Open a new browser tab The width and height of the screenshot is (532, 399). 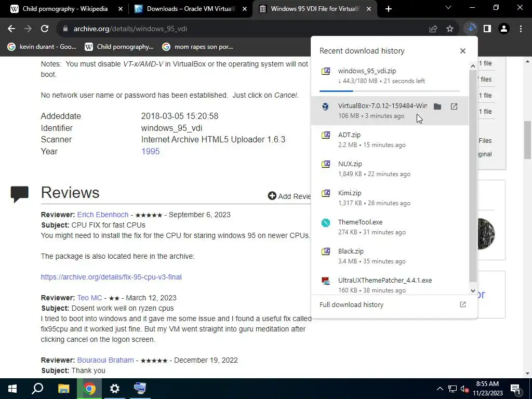click(x=389, y=9)
